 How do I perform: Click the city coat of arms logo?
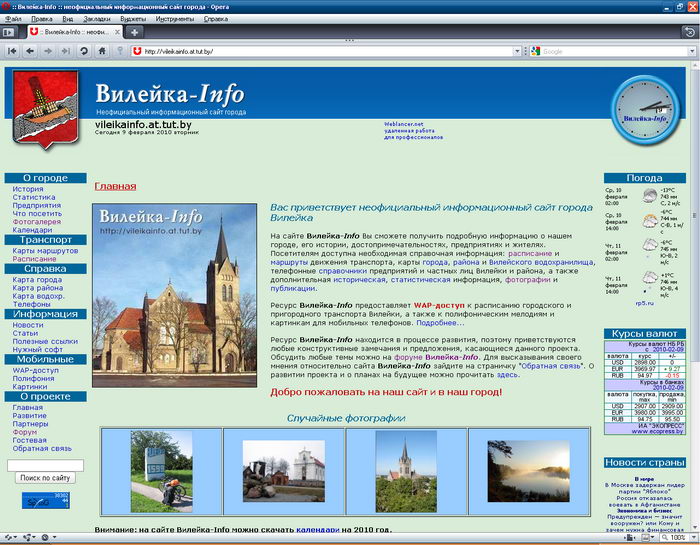[46, 109]
